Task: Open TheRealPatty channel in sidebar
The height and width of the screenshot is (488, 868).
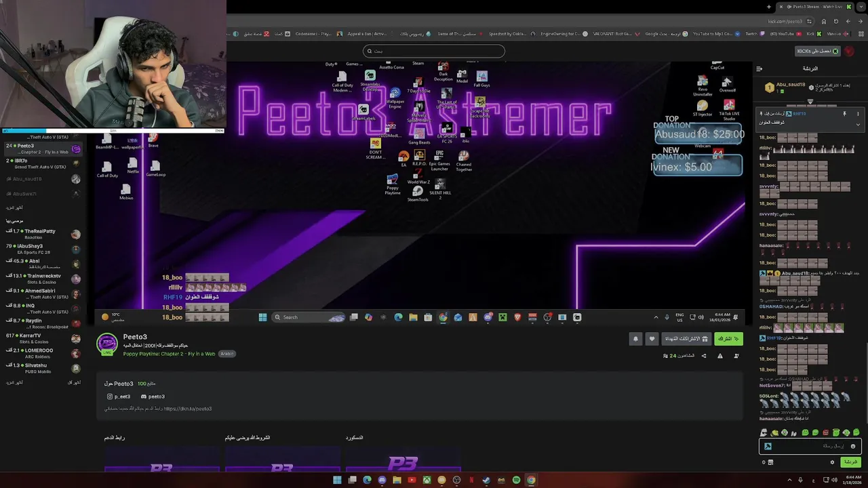Action: coord(43,234)
